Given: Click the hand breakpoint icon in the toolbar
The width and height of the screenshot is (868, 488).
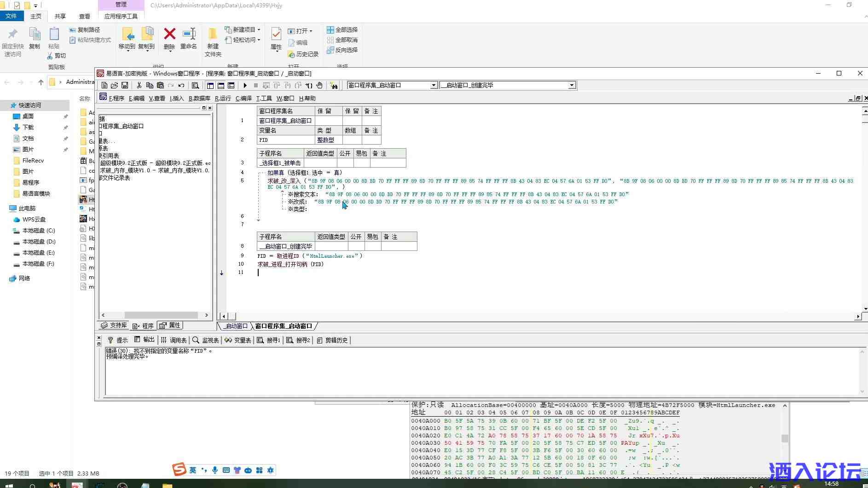Looking at the screenshot, I should tap(319, 86).
